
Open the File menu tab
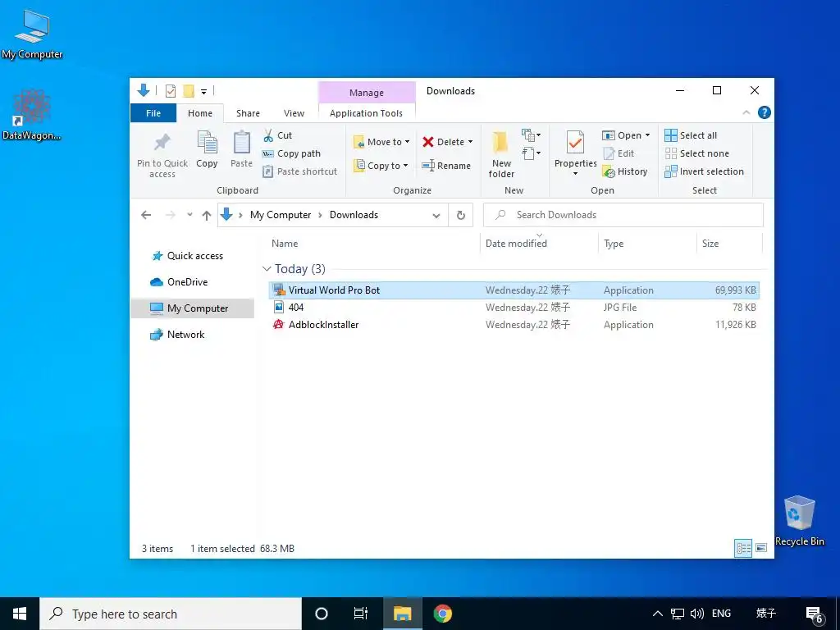[x=153, y=113]
